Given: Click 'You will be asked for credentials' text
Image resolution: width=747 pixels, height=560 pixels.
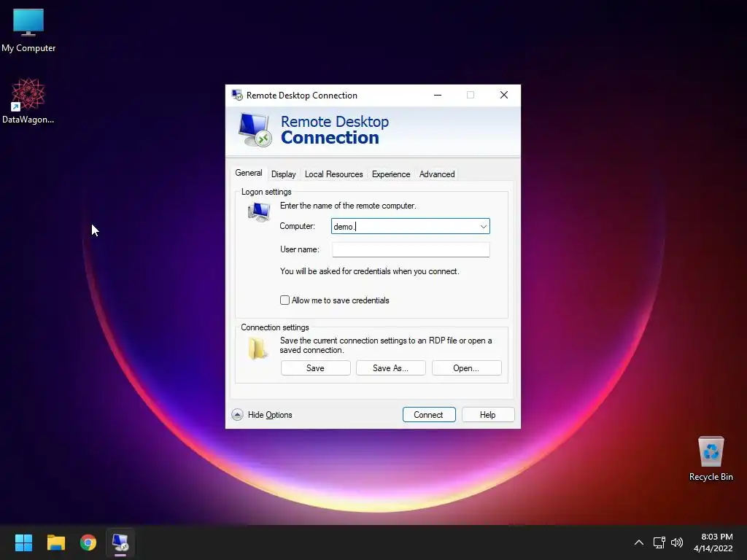Looking at the screenshot, I should tap(370, 271).
